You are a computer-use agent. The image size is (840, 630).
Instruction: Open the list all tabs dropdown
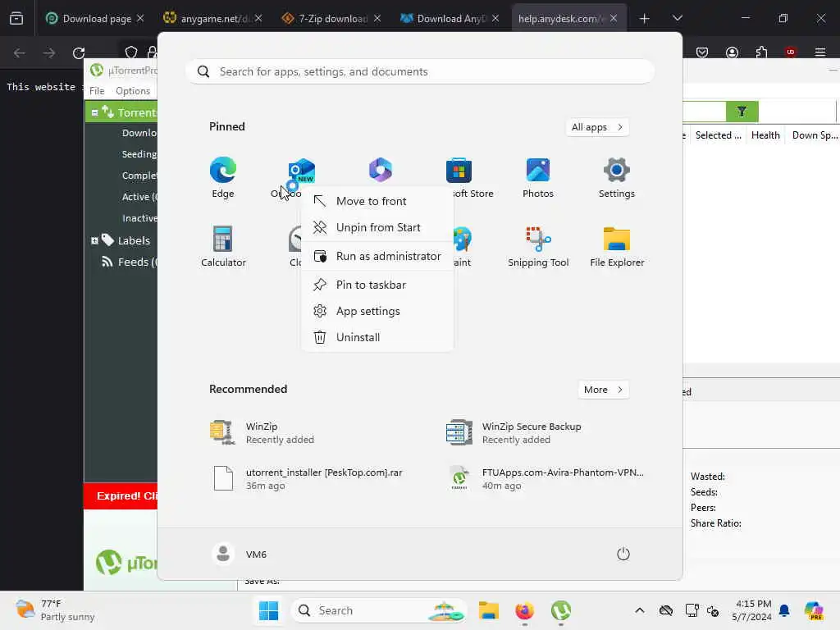click(677, 18)
